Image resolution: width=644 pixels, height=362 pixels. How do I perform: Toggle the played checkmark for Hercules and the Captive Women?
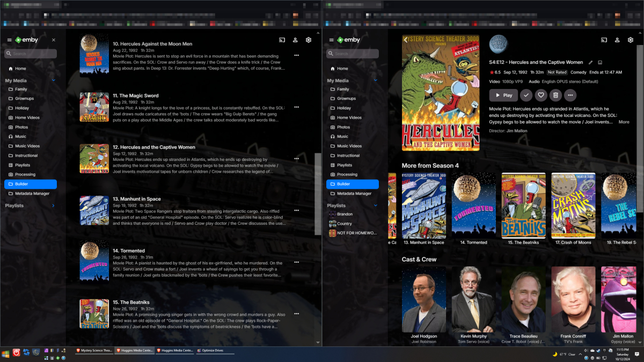526,95
